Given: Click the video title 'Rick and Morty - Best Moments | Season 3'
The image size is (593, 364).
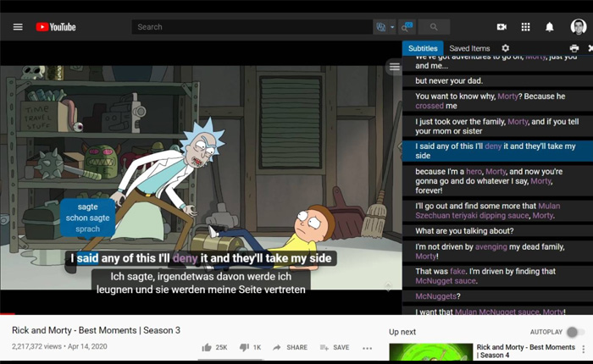Looking at the screenshot, I should pyautogui.click(x=96, y=330).
